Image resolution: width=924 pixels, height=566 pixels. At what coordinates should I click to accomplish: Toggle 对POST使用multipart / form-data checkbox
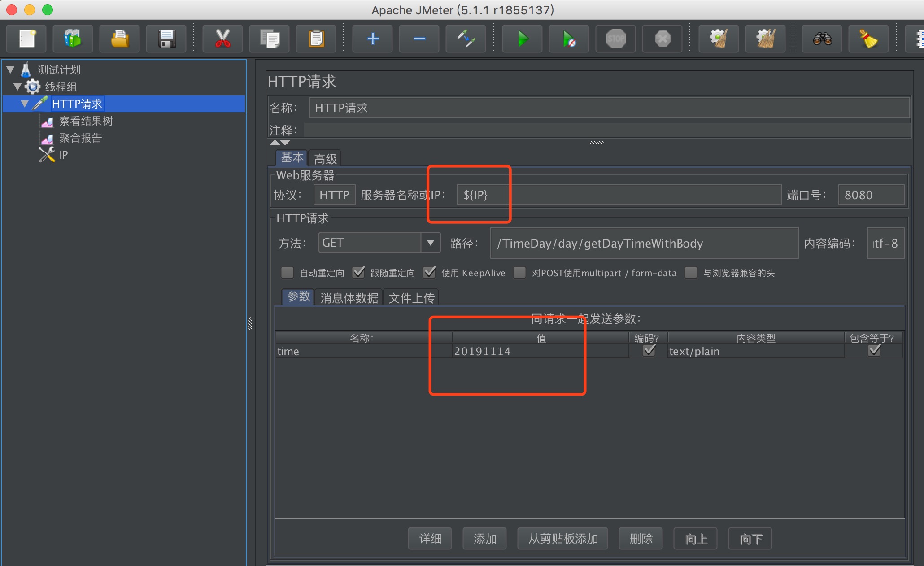click(x=519, y=273)
